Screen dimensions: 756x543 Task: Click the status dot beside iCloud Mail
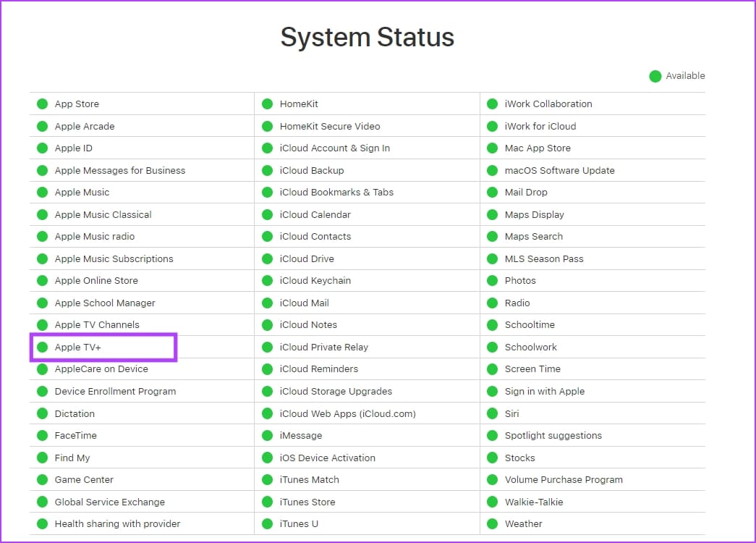click(x=268, y=303)
